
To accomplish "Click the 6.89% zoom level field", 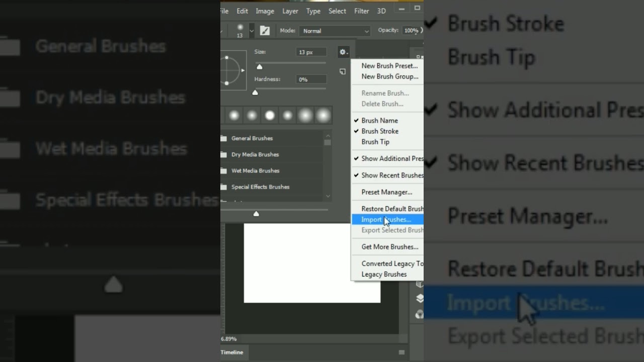I will click(x=229, y=339).
